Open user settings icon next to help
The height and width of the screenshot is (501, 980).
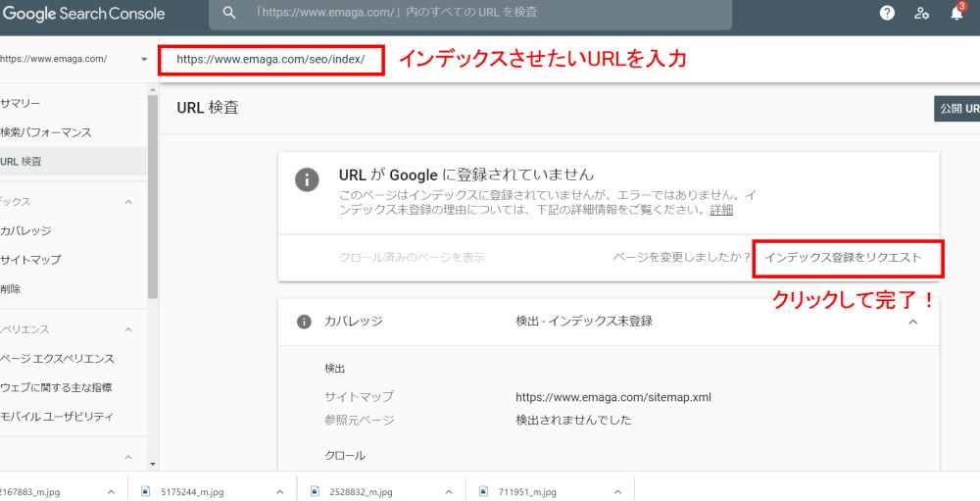click(921, 14)
